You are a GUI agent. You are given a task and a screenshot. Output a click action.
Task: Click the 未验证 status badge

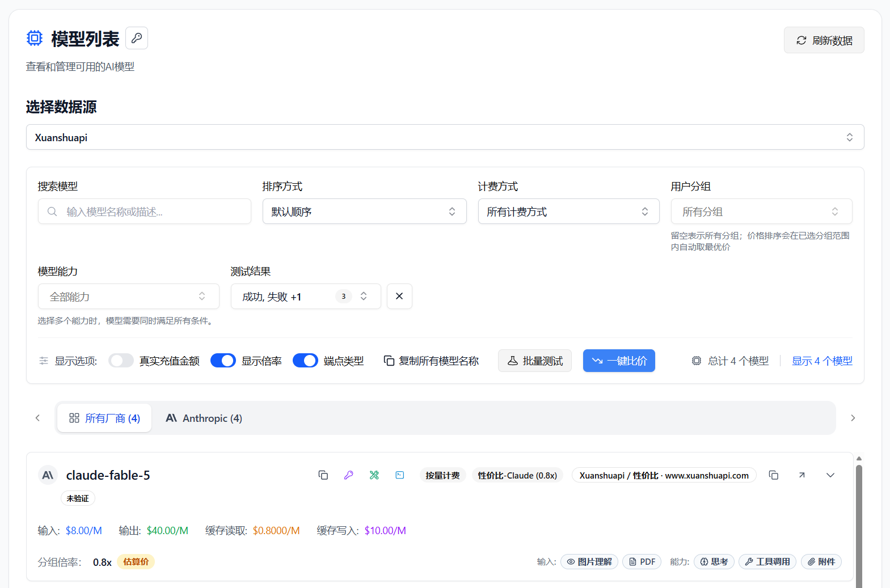point(78,498)
